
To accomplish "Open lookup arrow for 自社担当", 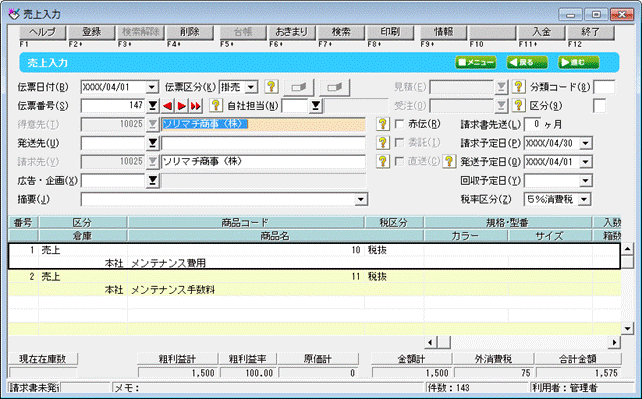I will tap(316, 106).
